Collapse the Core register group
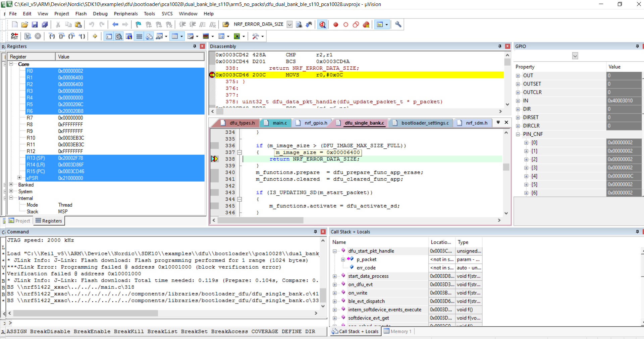 tap(11, 64)
